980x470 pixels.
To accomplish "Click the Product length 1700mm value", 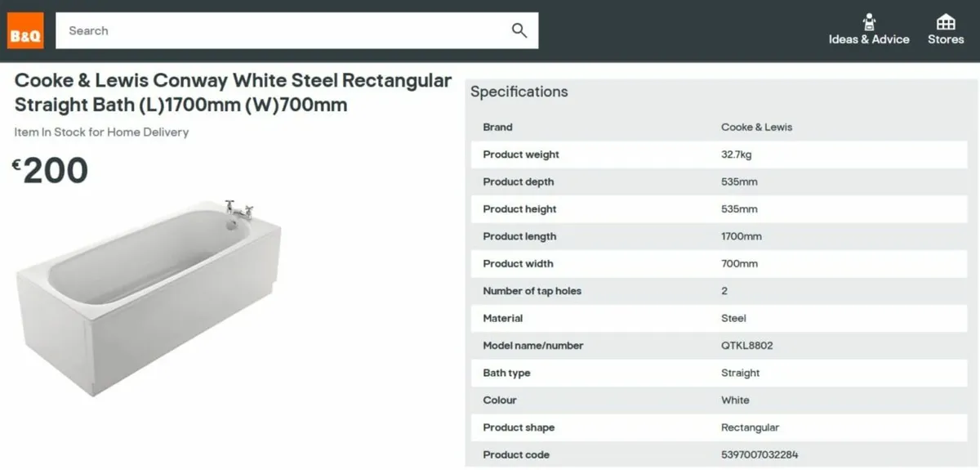I will click(x=742, y=236).
